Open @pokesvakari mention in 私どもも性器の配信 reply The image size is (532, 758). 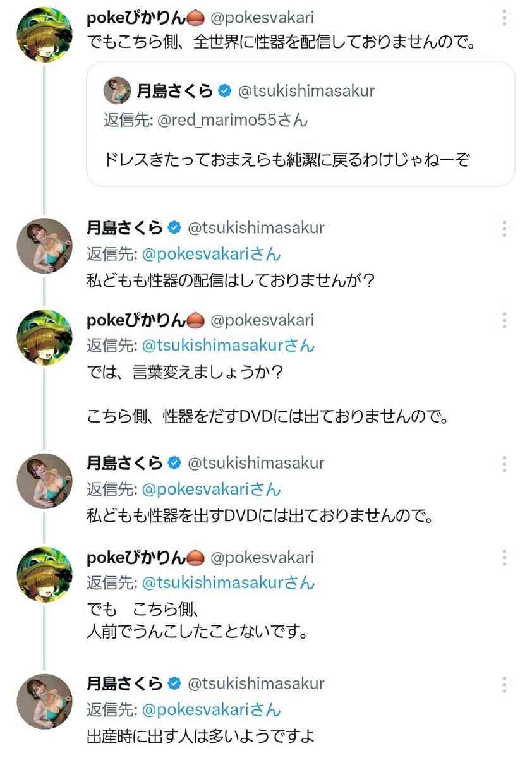pos(212,255)
